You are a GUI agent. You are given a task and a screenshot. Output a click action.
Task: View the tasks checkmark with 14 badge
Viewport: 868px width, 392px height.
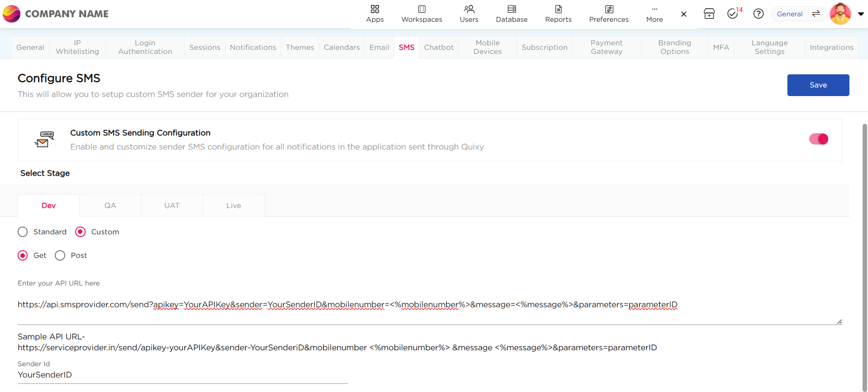coord(733,14)
